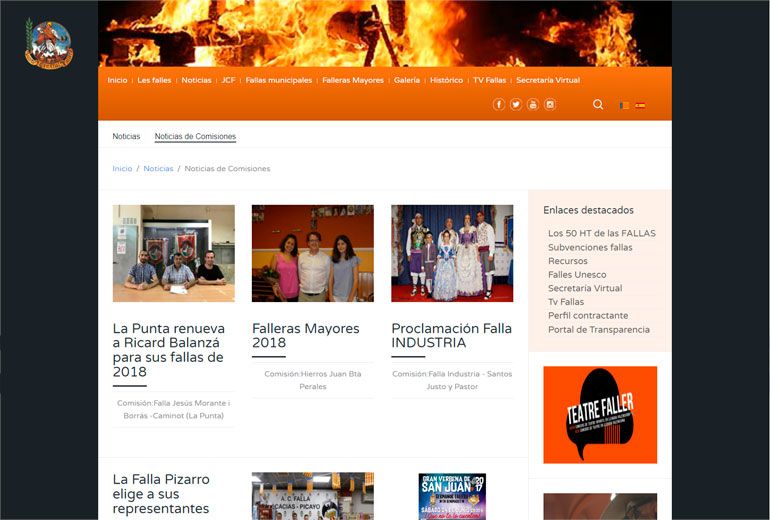Open the Proclamación Falla INDUSTRIA headline
The image size is (770, 520).
coord(451,335)
